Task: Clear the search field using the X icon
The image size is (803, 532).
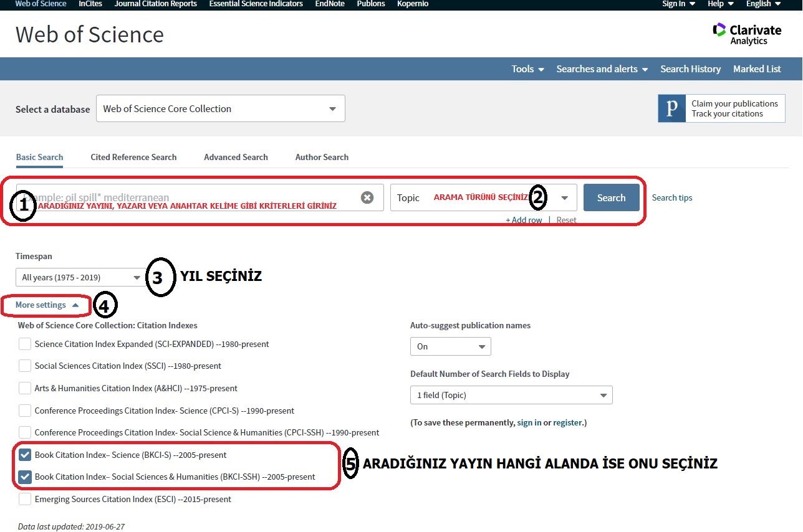Action: 367,197
